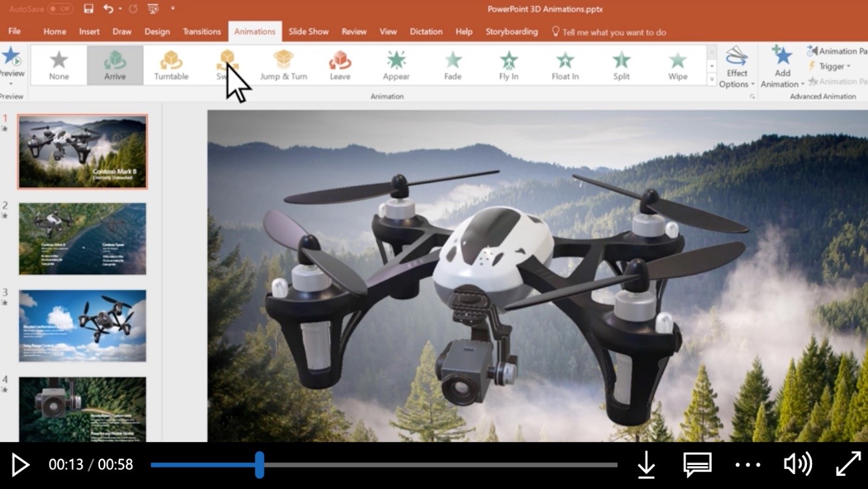Apply the Wipe animation effect
The height and width of the screenshot is (489, 868).
pos(678,65)
